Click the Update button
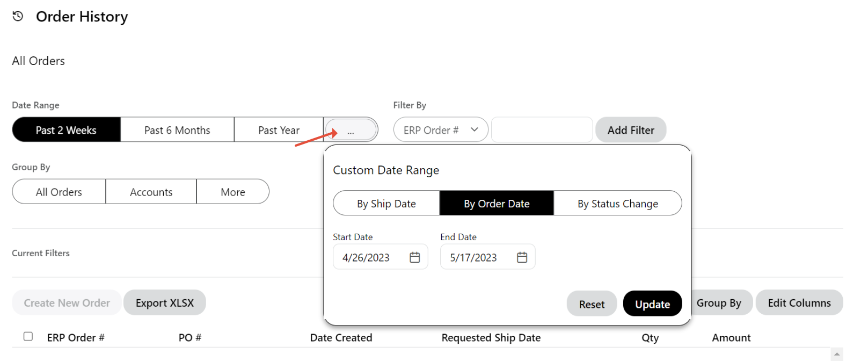The width and height of the screenshot is (868, 361). click(652, 304)
